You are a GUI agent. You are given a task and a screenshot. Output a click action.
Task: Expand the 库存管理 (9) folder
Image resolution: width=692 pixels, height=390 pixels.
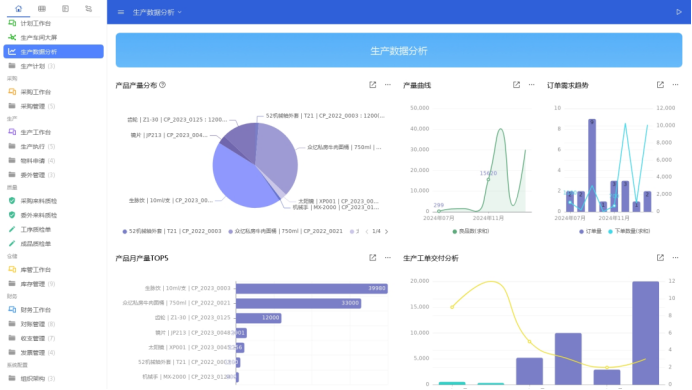(x=53, y=284)
